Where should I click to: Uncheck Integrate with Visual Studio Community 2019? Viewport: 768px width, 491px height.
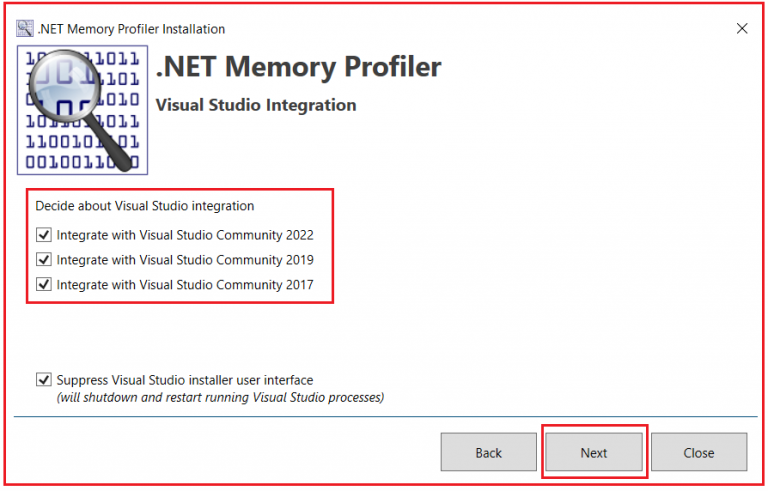point(44,259)
